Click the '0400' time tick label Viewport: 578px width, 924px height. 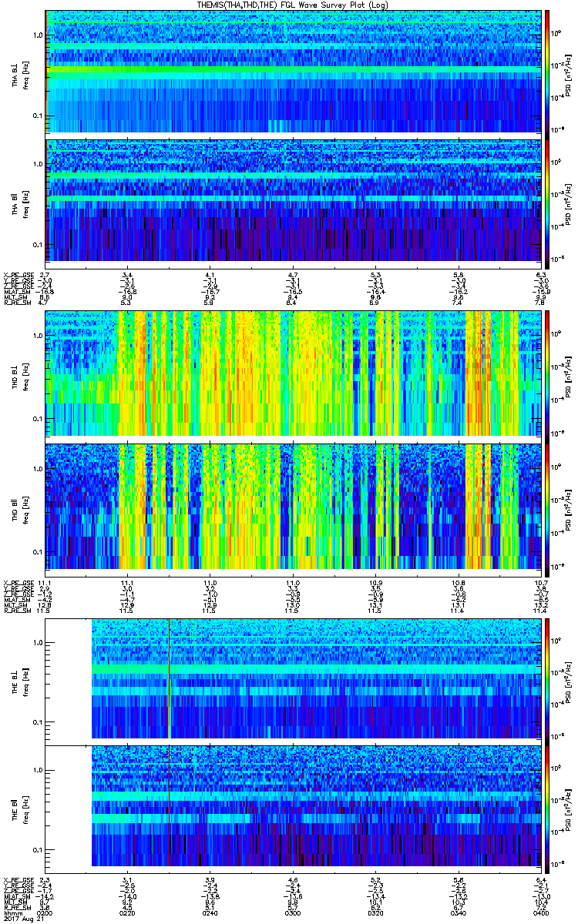click(x=540, y=914)
